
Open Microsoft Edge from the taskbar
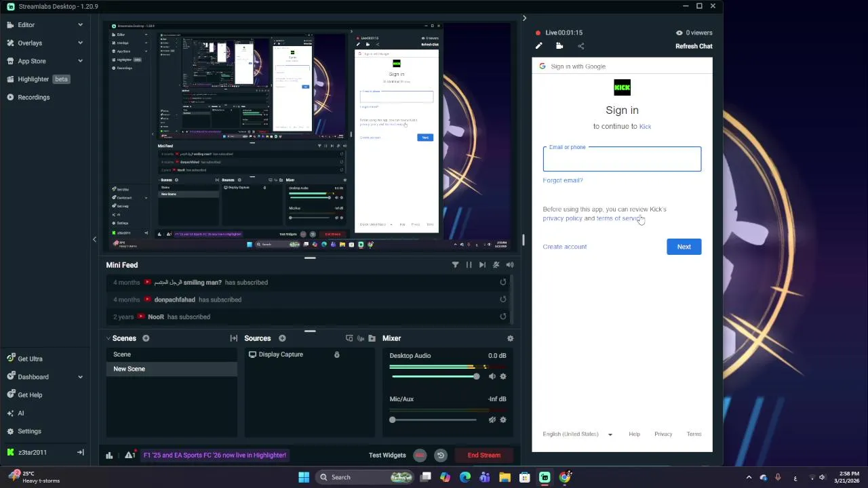pos(465,477)
